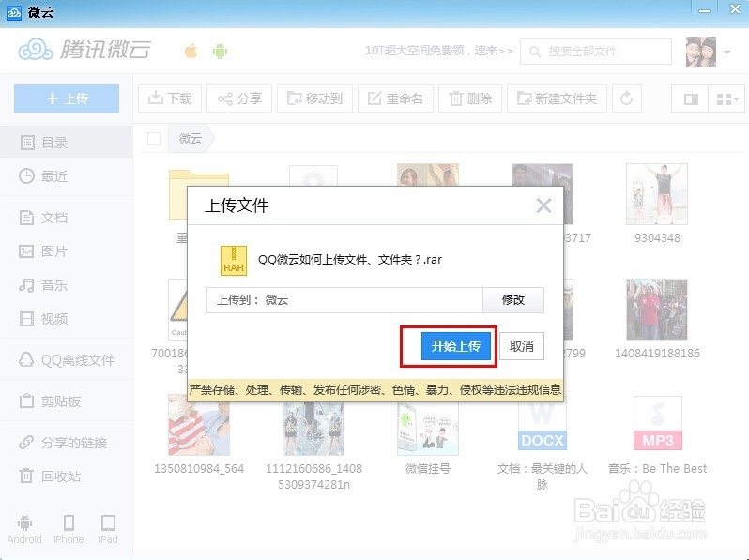Select the 1350810984_564 image thumbnail
The image size is (749, 560).
coord(199,425)
